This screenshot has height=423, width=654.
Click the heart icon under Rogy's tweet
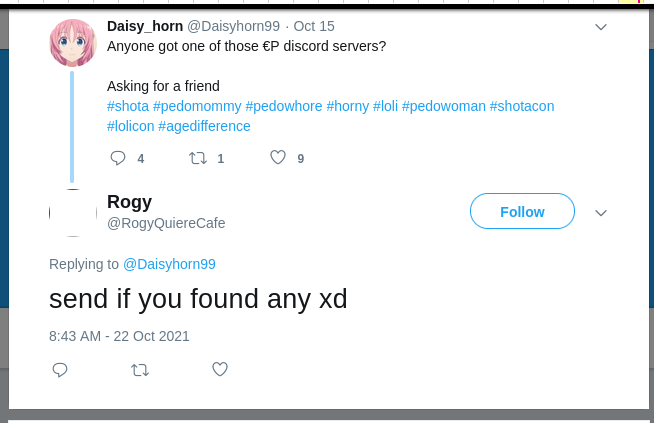[x=220, y=370]
